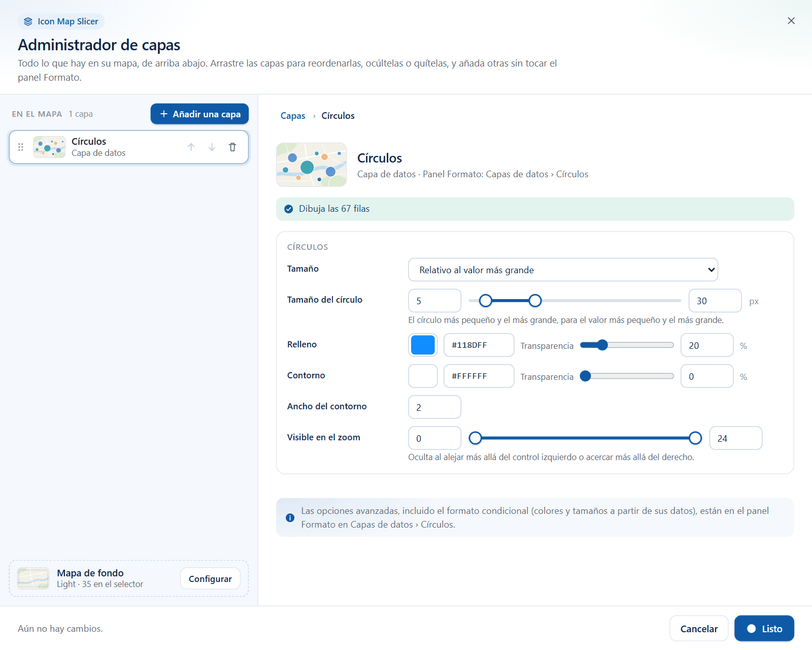Viewport: 812px width, 650px height.
Task: Click the maximum circle size field
Action: tap(715, 301)
